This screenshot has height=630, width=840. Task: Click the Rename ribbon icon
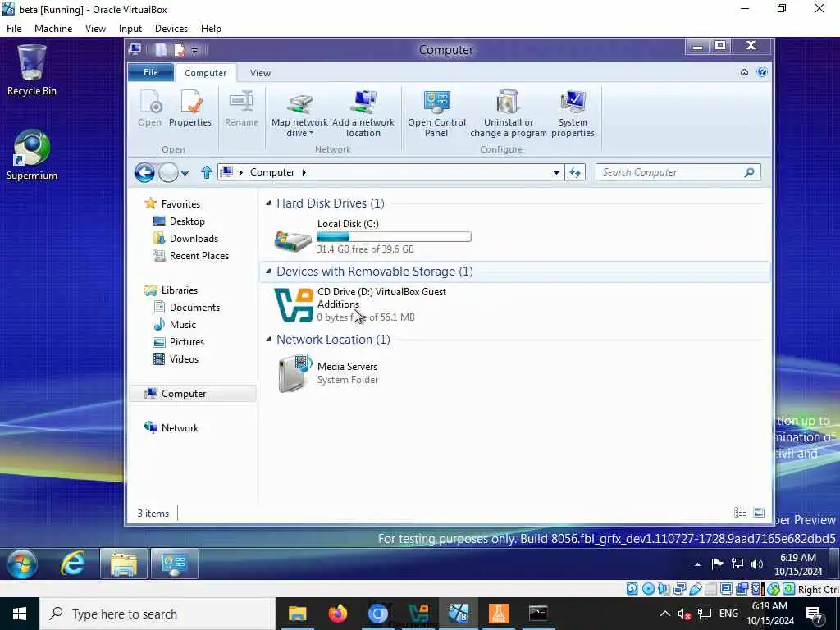pos(241,109)
